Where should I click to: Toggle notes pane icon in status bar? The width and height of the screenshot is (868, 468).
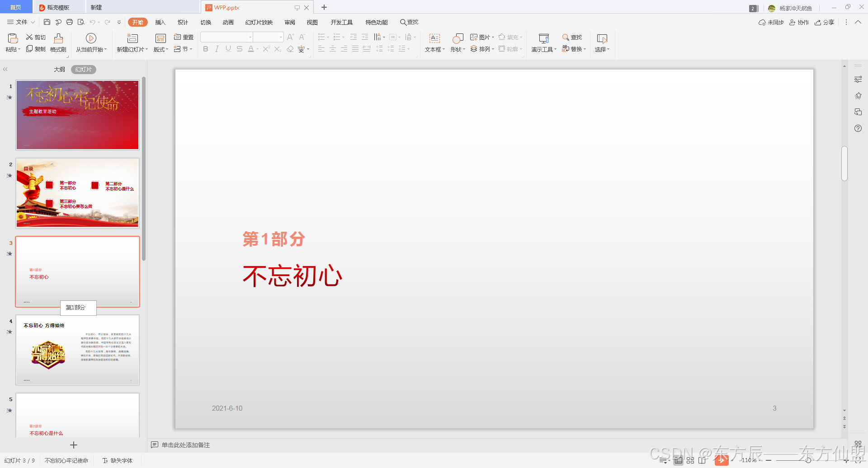tap(663, 460)
